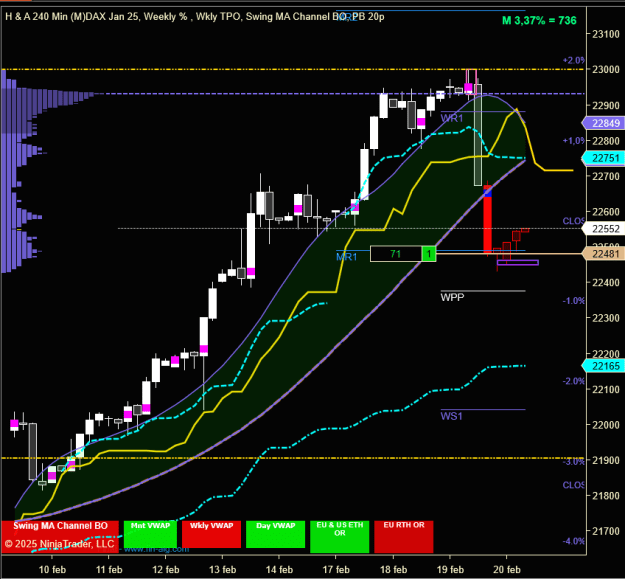Select the 22552 current price marker
The height and width of the screenshot is (579, 625).
(603, 229)
